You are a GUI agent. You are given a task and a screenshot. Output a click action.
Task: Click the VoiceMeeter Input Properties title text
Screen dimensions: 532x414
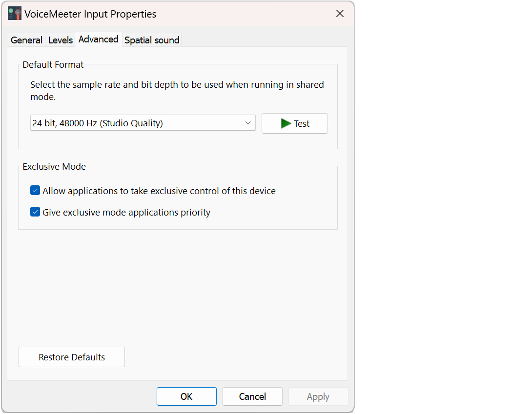point(90,14)
